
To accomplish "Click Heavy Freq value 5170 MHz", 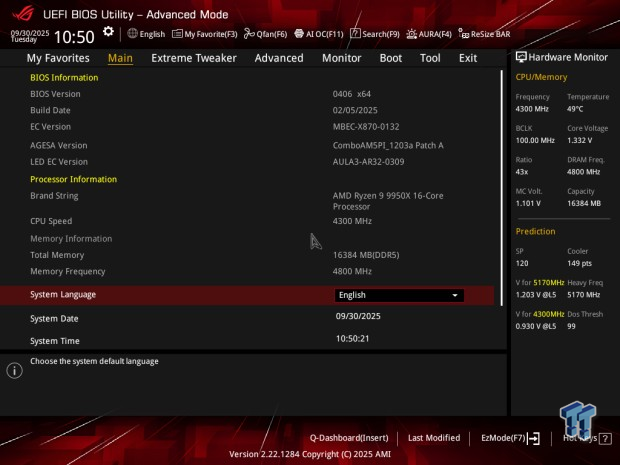I will [583, 295].
